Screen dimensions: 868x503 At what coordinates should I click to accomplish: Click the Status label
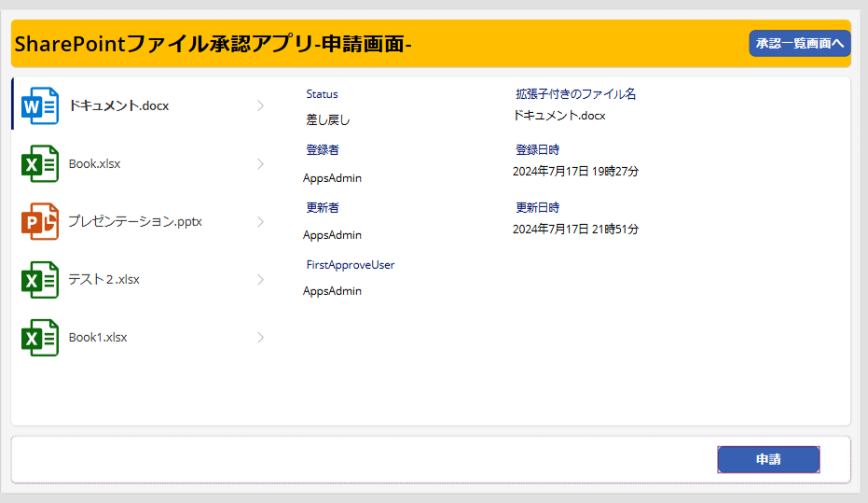tap(322, 94)
